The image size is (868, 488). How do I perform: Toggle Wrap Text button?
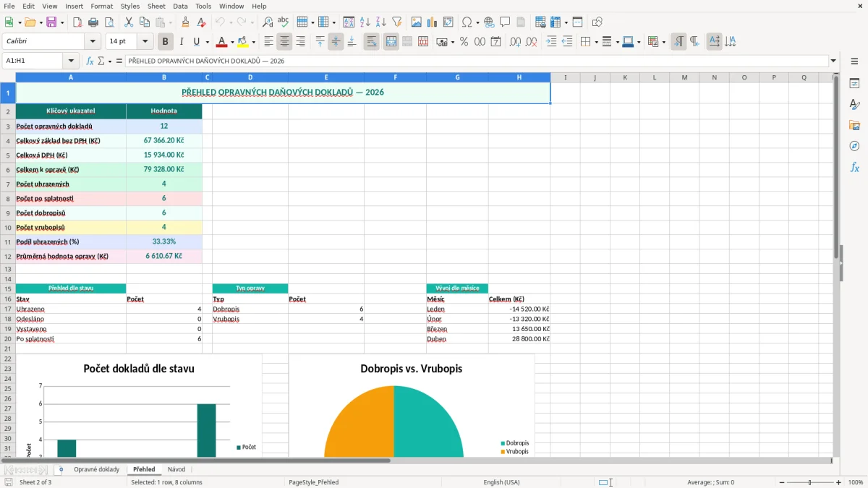[x=372, y=42]
